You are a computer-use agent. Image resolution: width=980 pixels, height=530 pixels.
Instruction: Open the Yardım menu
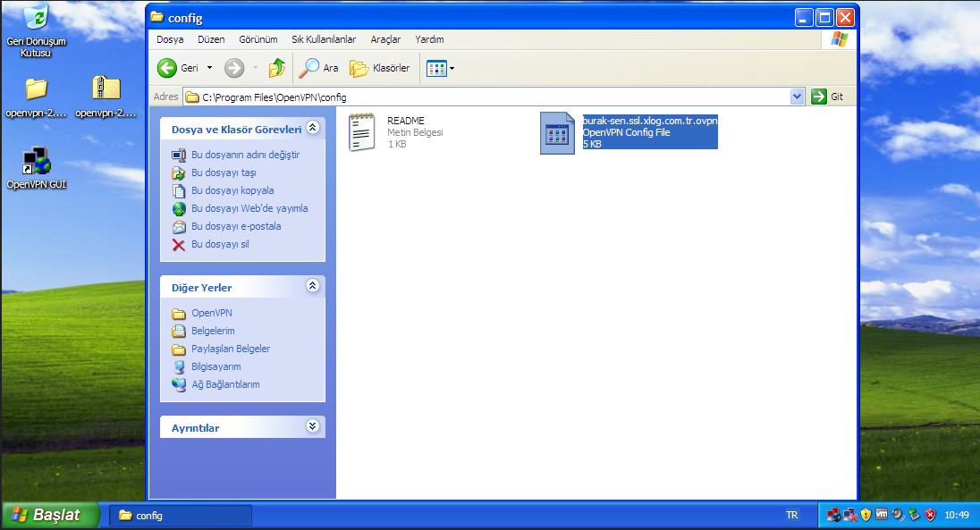point(429,39)
